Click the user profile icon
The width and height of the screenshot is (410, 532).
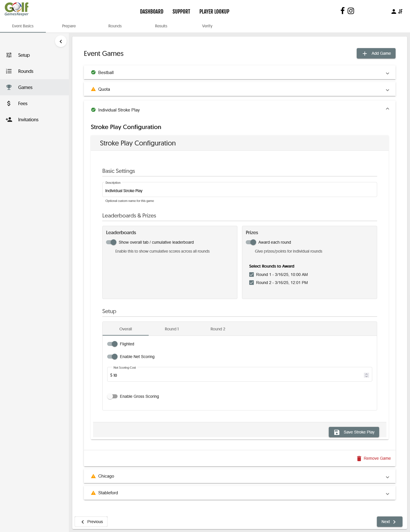tap(394, 12)
